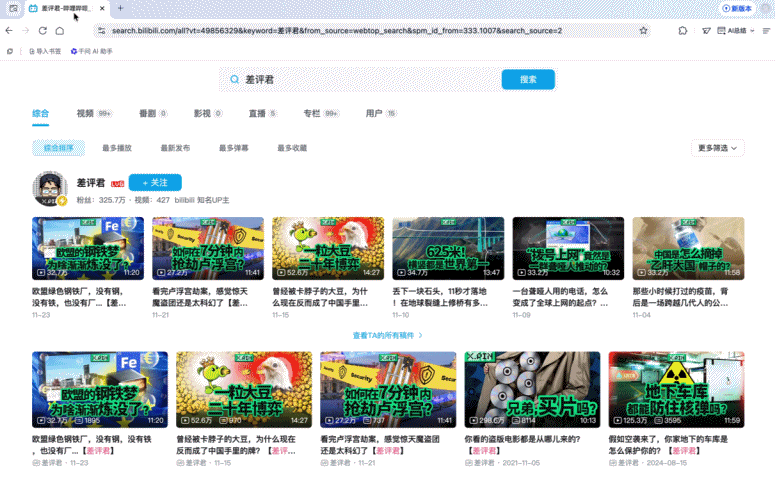
Task: Click the magnifier icon in search box
Action: pyautogui.click(x=234, y=79)
